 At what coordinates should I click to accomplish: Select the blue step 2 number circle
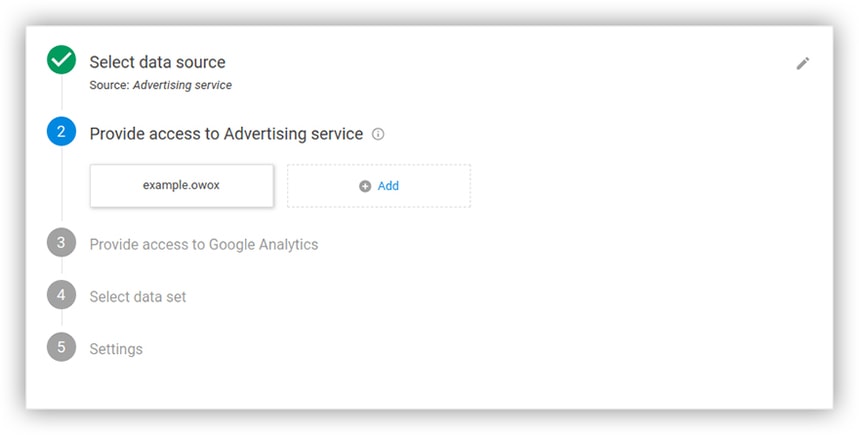coord(61,131)
